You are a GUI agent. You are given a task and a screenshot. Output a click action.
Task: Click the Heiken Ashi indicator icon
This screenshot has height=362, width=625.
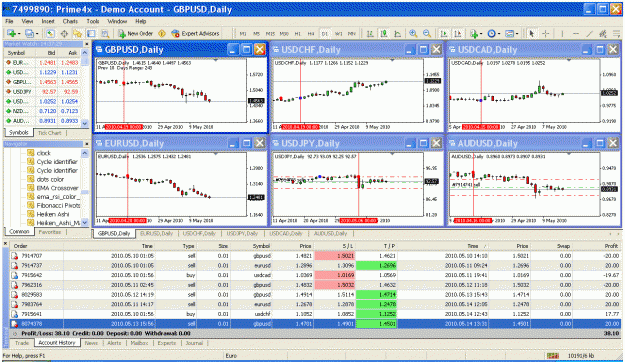(31, 214)
